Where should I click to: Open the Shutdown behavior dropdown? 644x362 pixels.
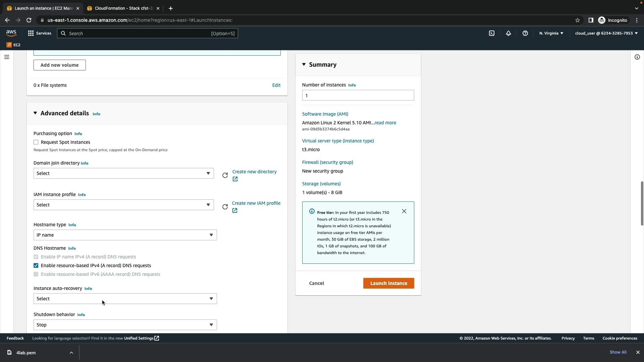click(125, 325)
